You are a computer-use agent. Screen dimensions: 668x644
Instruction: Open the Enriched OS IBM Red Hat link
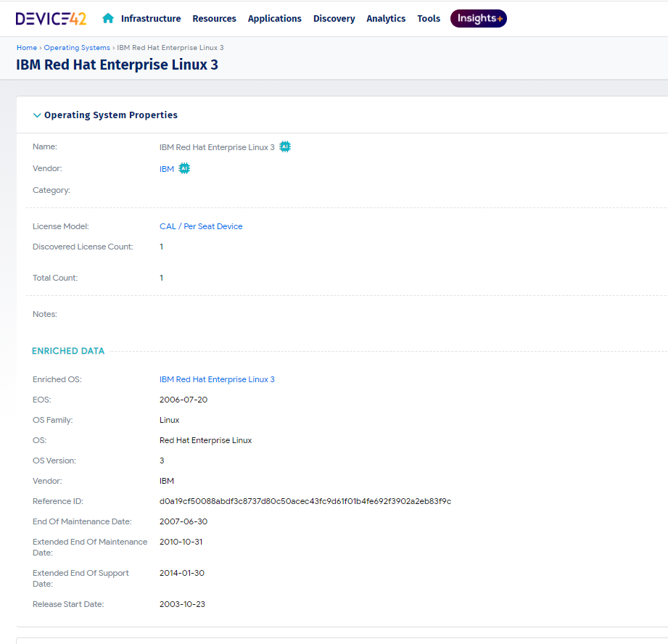[x=217, y=379]
